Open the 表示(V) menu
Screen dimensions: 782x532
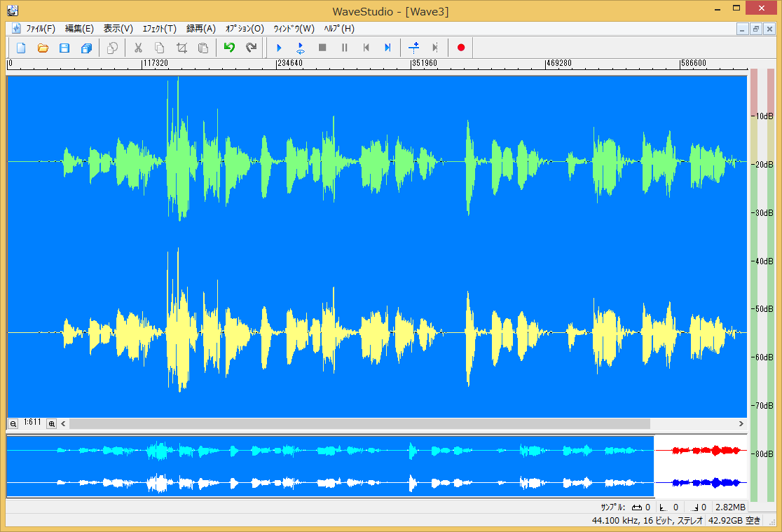118,29
